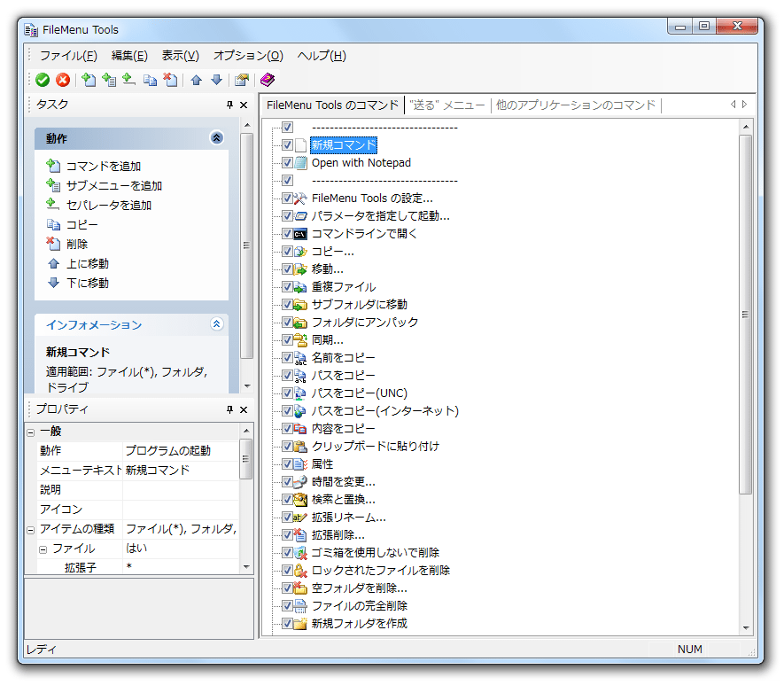
Task: Click the notepad icon of Open with Notepad
Action: [x=300, y=163]
